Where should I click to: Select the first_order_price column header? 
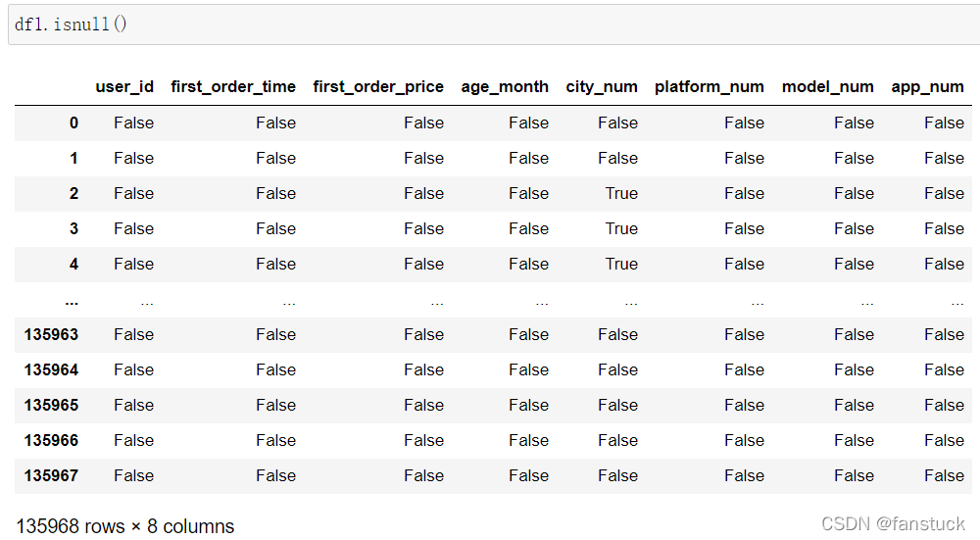tap(378, 87)
